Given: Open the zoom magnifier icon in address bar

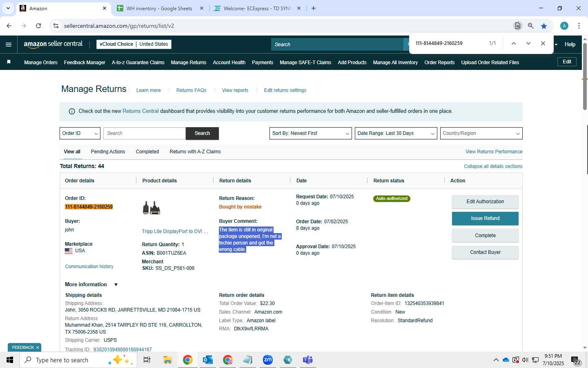Looking at the screenshot, I should [x=530, y=26].
